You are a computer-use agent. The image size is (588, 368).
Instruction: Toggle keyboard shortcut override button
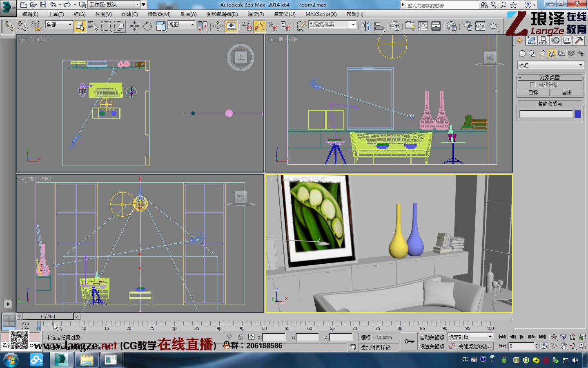(231, 26)
